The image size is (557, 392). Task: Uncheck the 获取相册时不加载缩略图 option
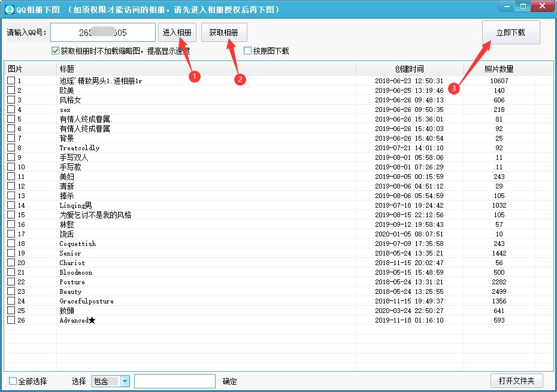coord(54,50)
